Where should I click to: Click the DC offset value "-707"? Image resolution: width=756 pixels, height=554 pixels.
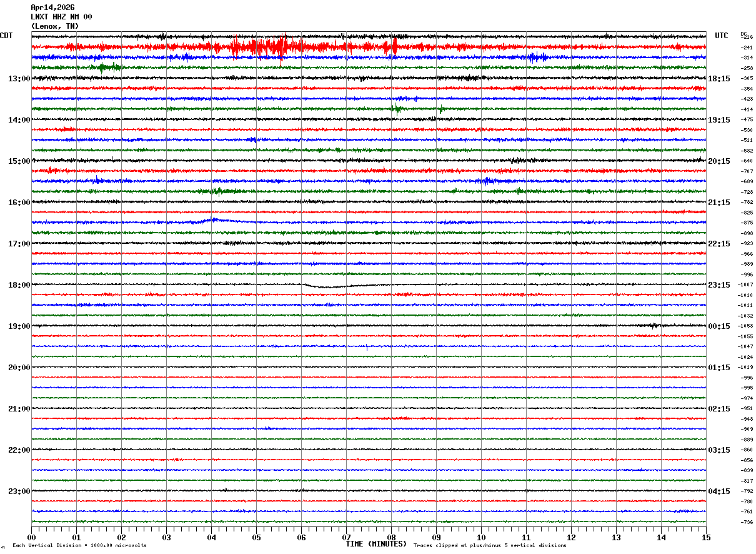point(747,171)
